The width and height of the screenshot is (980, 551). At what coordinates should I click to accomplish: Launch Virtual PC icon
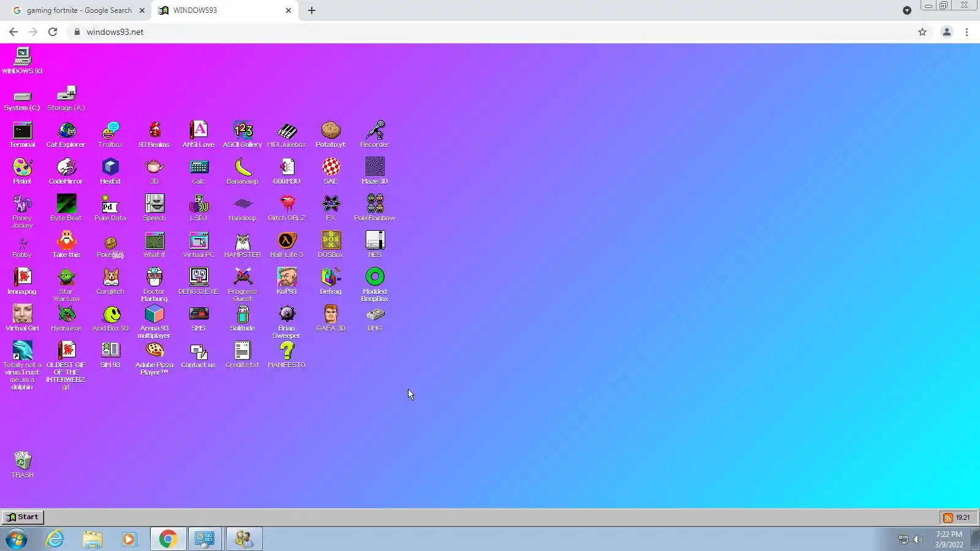tap(198, 245)
